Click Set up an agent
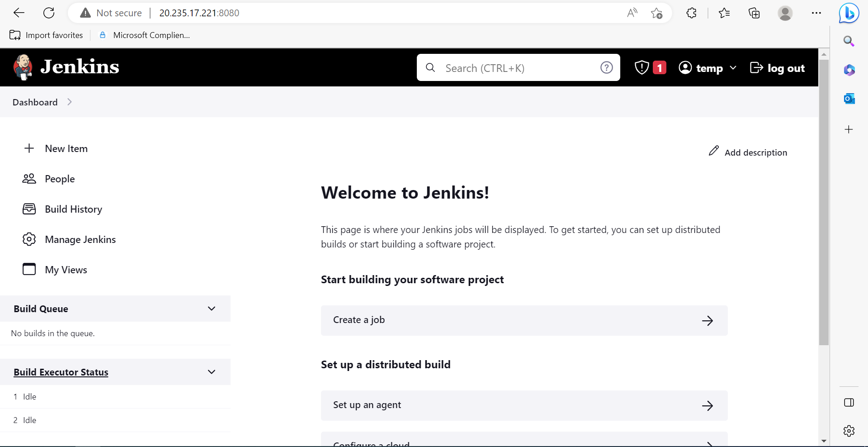 (x=524, y=405)
